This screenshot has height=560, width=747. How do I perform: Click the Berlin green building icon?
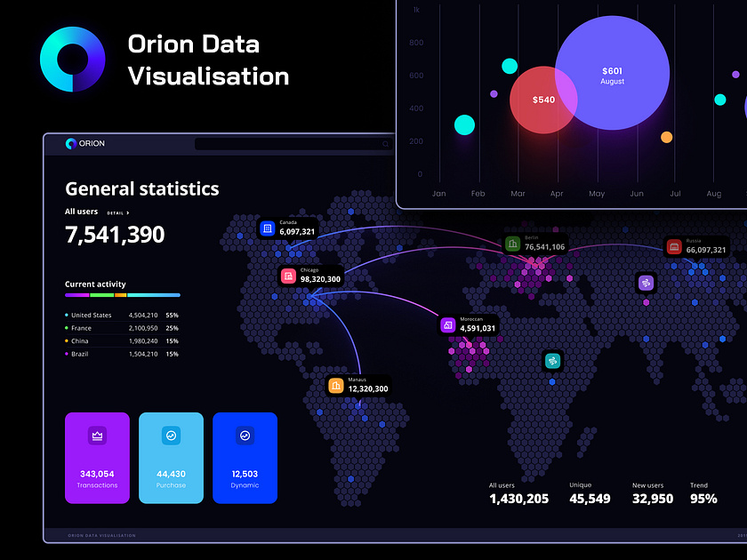point(512,244)
